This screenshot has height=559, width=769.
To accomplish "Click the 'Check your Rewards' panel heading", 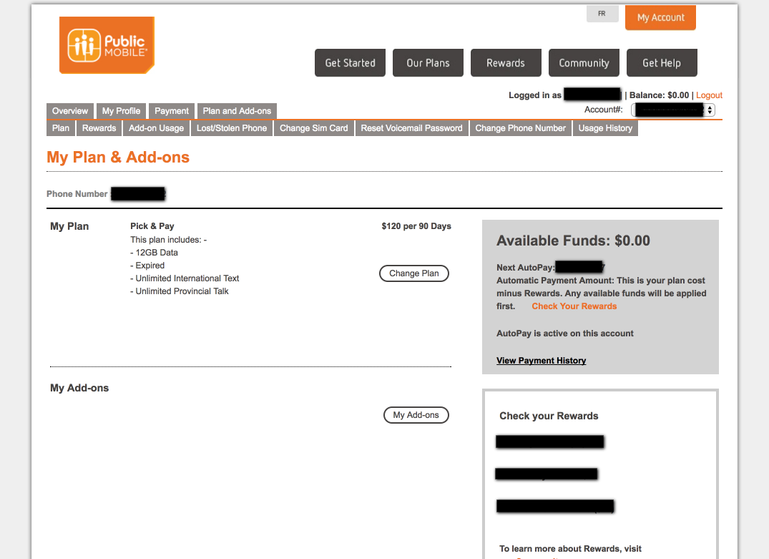I will (549, 416).
